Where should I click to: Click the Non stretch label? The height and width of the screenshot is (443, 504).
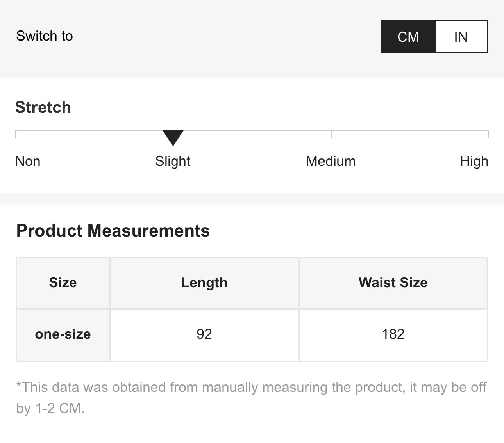click(x=28, y=161)
